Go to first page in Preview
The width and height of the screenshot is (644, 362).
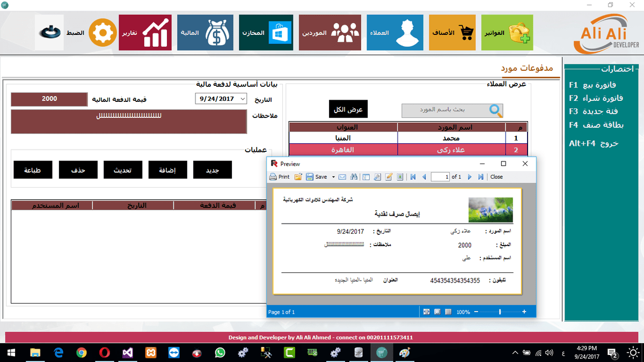(413, 177)
